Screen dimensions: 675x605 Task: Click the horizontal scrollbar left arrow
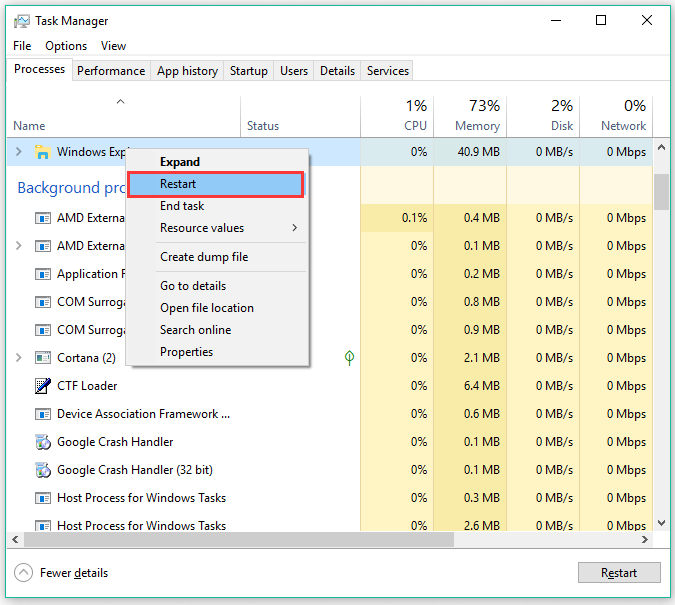(15, 539)
